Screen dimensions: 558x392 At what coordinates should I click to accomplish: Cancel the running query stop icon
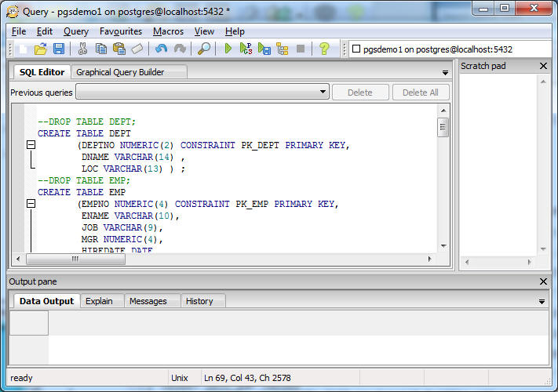tap(301, 49)
